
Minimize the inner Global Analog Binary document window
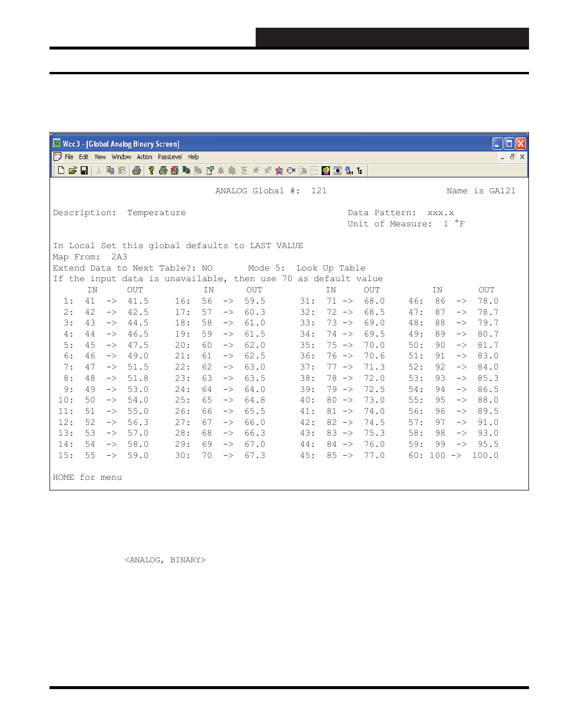pos(502,157)
